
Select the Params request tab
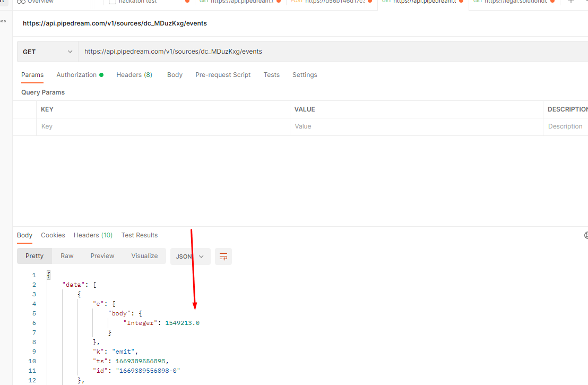[x=32, y=75]
